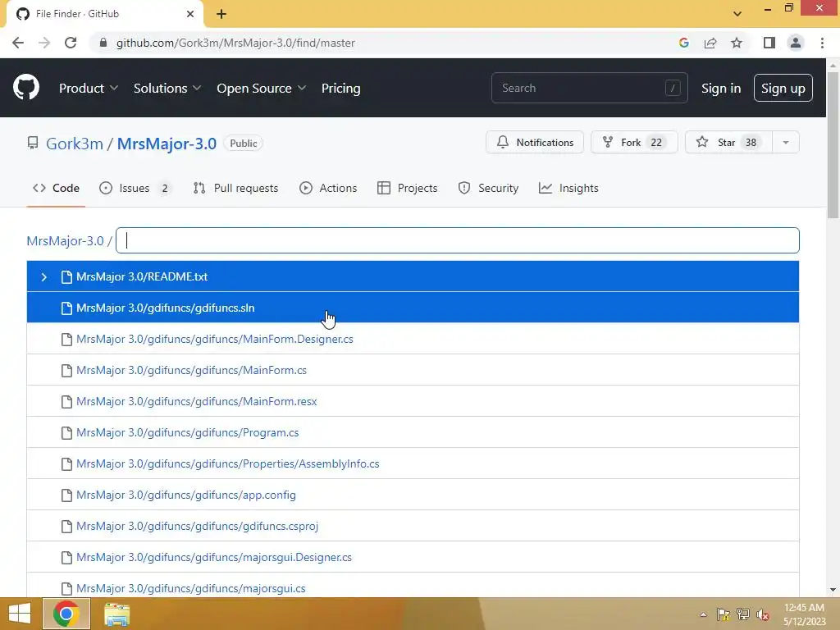This screenshot has width=840, height=630.
Task: Click file icon beside MainForm.resx
Action: pos(66,402)
